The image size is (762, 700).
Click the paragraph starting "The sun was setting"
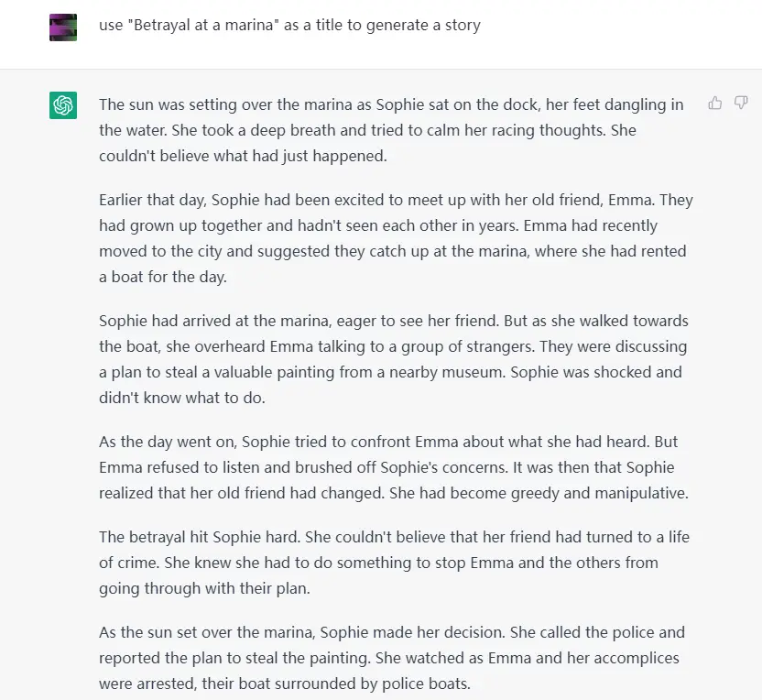pyautogui.click(x=392, y=130)
